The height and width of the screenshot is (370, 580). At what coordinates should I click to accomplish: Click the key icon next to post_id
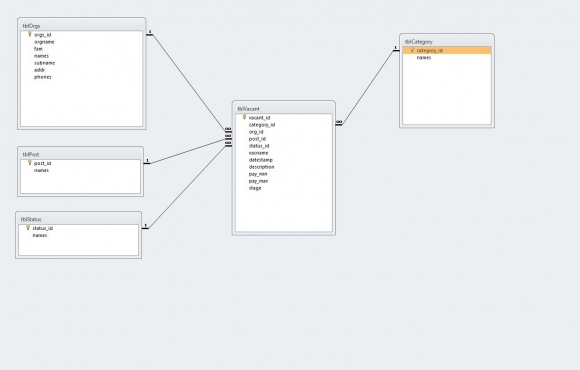(x=30, y=163)
